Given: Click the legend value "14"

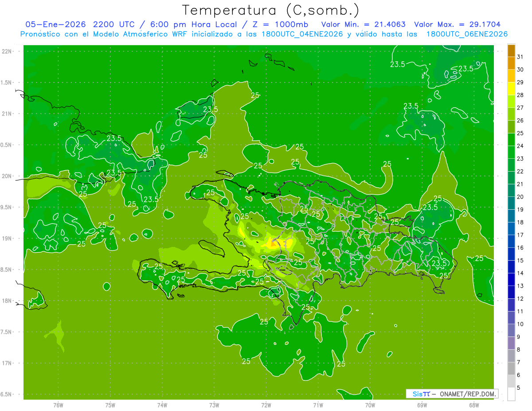Looking at the screenshot, I should pyautogui.click(x=520, y=273).
